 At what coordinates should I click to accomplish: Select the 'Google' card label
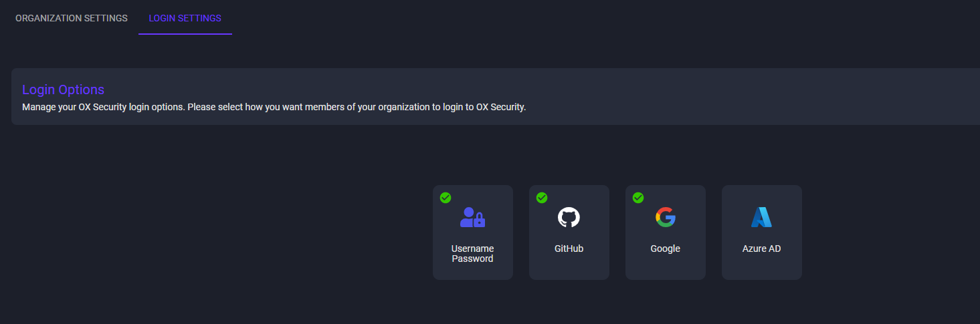point(666,249)
